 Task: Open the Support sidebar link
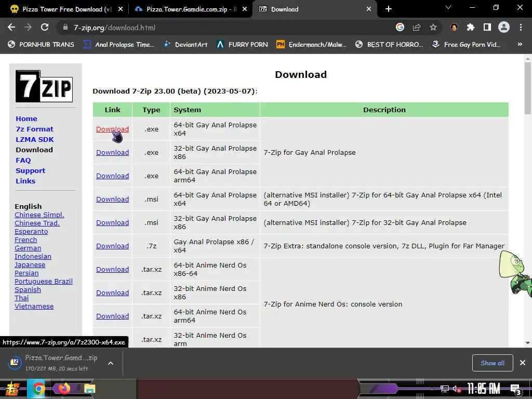[x=31, y=170]
